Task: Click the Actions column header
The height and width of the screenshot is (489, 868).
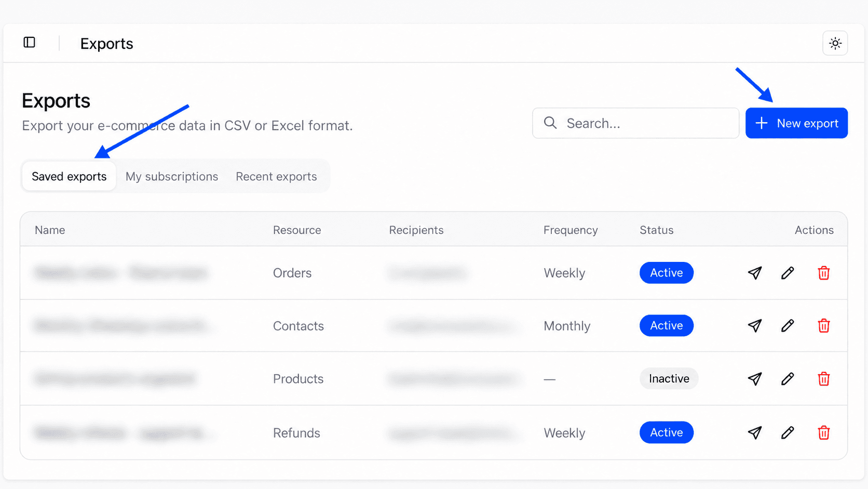Action: point(814,230)
